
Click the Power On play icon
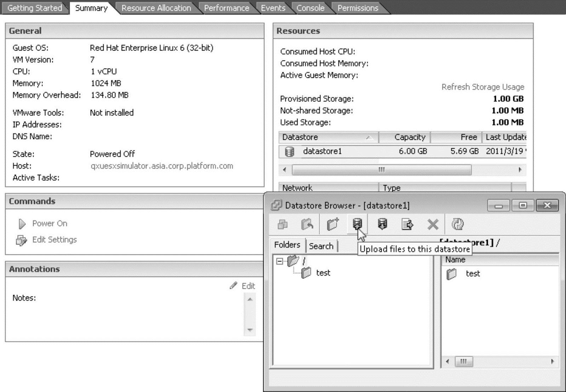click(x=22, y=224)
